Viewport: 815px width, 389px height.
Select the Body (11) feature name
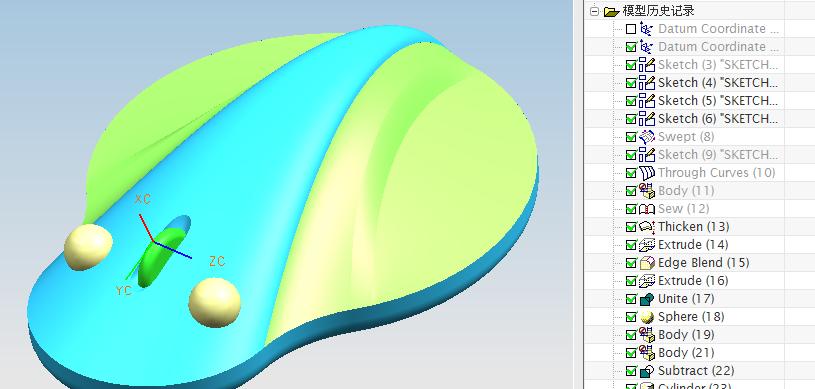[686, 191]
